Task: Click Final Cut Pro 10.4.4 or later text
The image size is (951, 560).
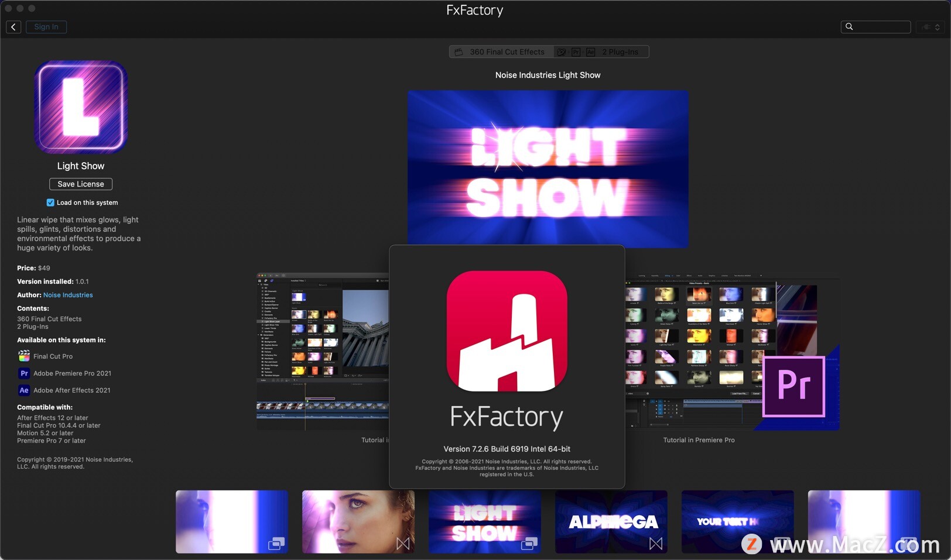Action: (59, 425)
